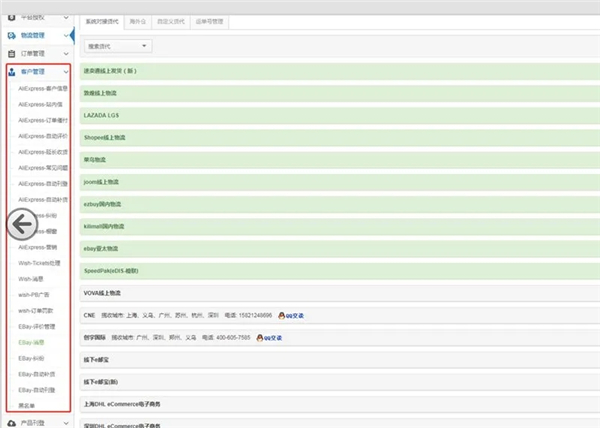Click QQ penguin icon in CNE row
Image resolution: width=600 pixels, height=428 pixels.
point(281,314)
